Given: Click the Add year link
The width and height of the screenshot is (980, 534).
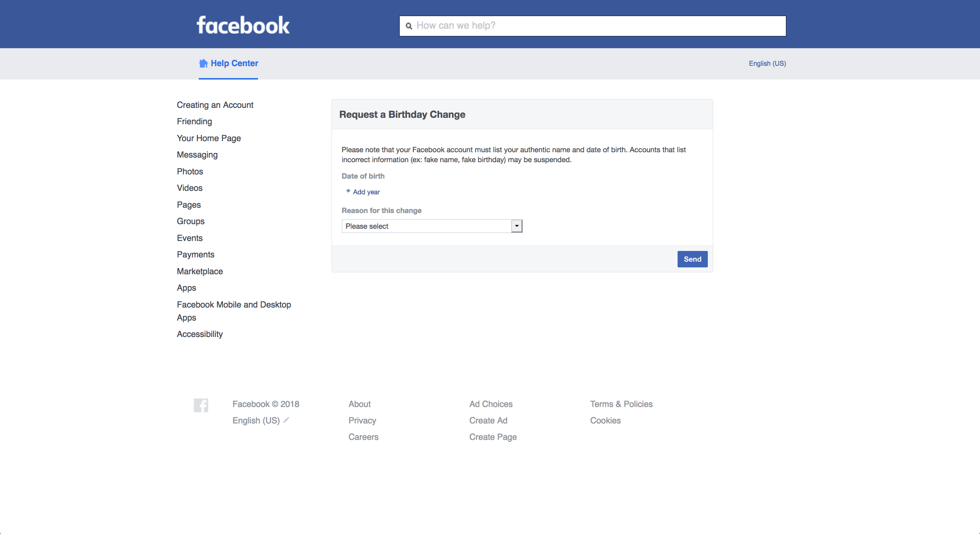Looking at the screenshot, I should click(366, 192).
